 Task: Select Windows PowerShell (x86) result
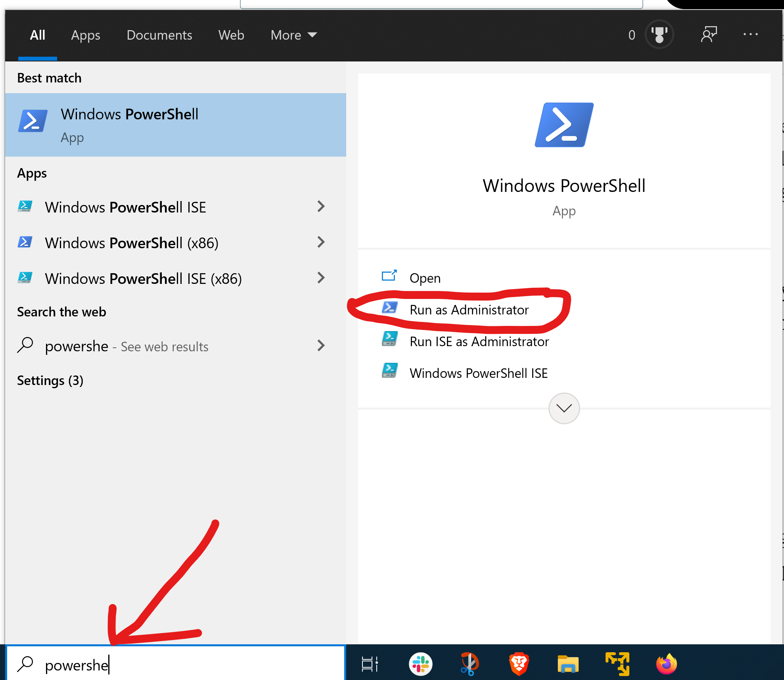click(x=175, y=243)
